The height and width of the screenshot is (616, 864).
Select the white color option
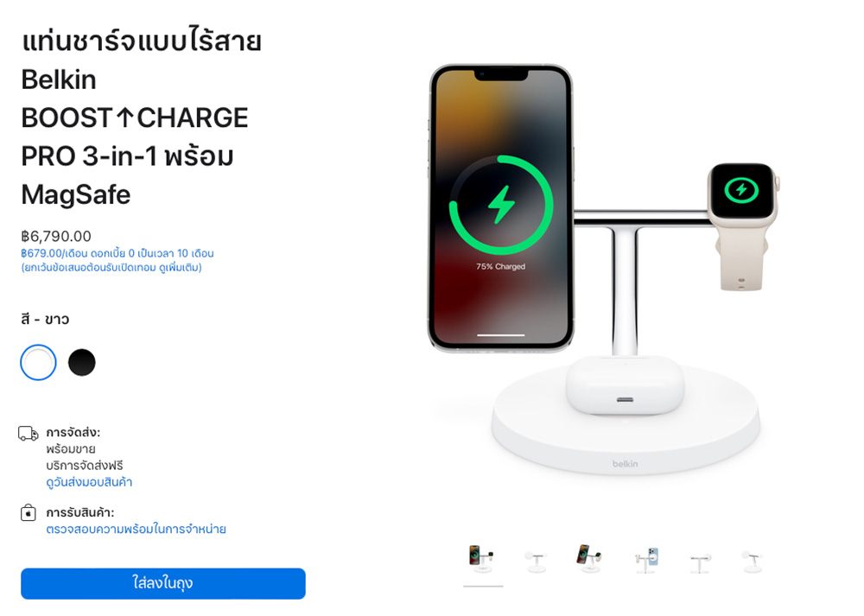tap(38, 363)
